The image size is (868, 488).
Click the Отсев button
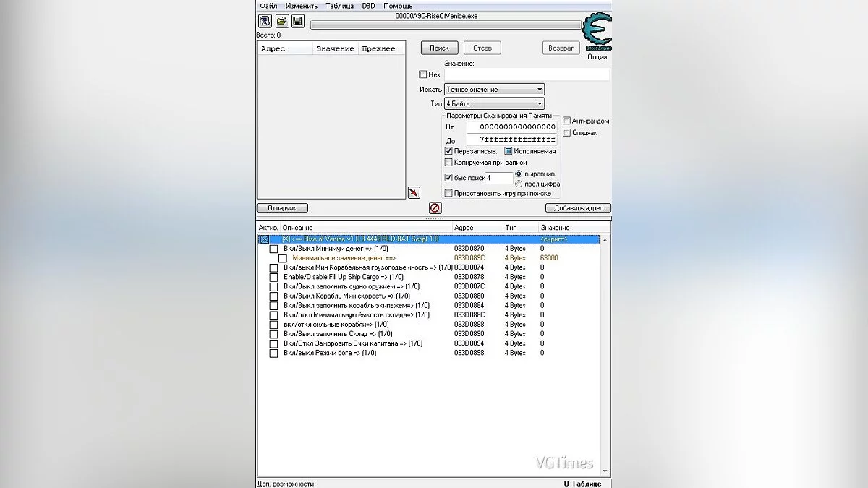pos(482,48)
